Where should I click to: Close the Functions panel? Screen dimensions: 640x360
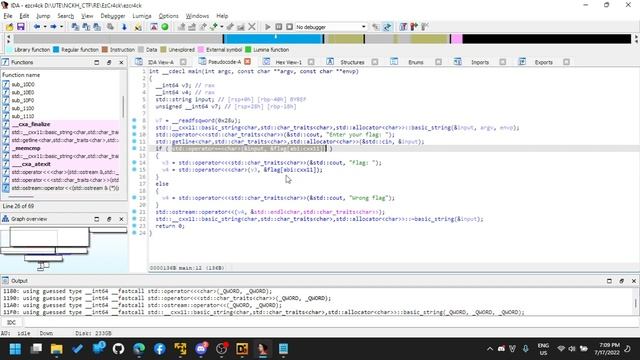(x=121, y=62)
